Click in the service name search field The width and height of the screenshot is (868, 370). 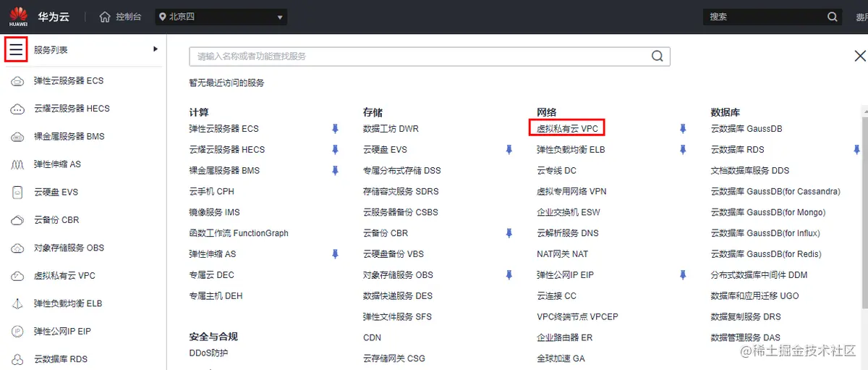[x=430, y=56]
